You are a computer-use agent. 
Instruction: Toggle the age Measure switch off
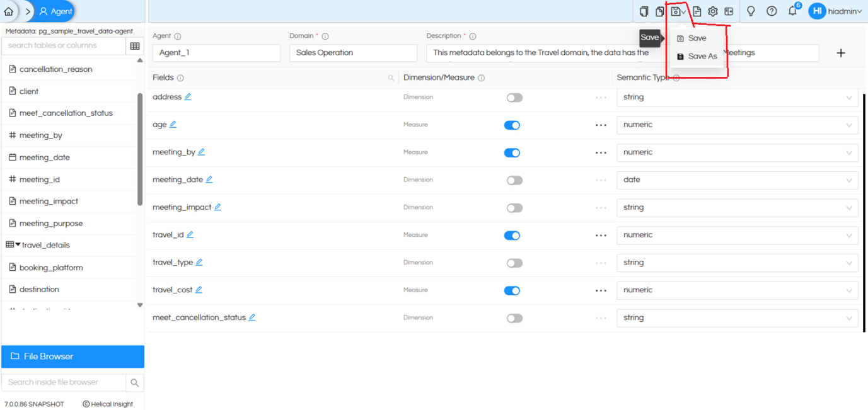click(x=512, y=125)
